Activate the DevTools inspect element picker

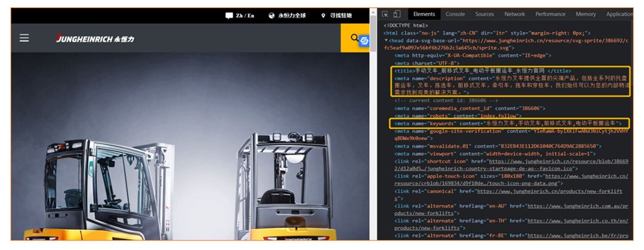pyautogui.click(x=385, y=14)
